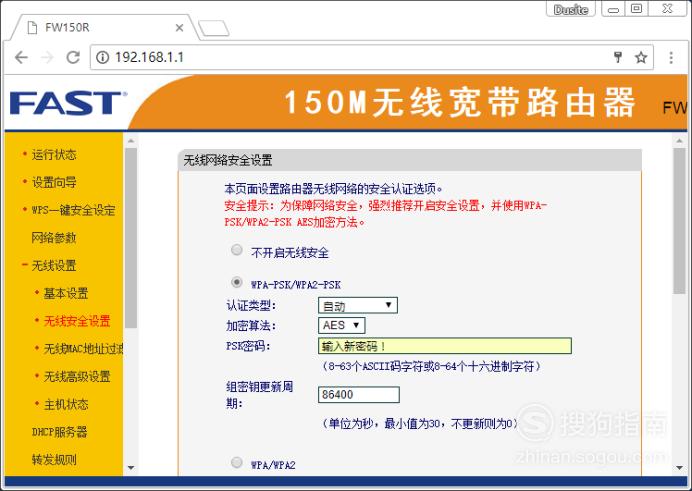Screen dimensions: 692x491
Task: Switch to FW150R tab
Action: tap(104, 28)
